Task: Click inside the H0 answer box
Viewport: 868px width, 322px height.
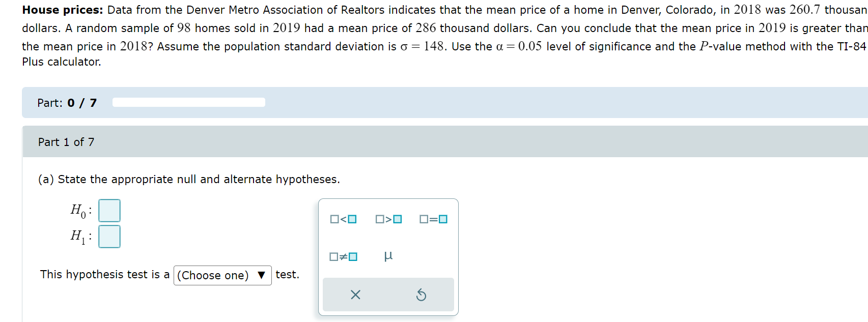Action: [109, 210]
